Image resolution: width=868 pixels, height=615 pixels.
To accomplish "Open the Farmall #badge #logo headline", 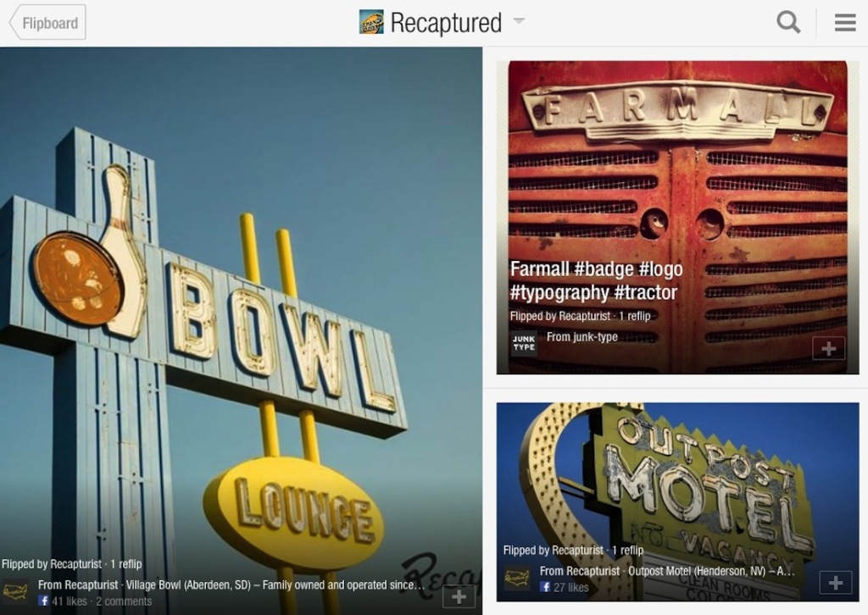I will coord(596,280).
